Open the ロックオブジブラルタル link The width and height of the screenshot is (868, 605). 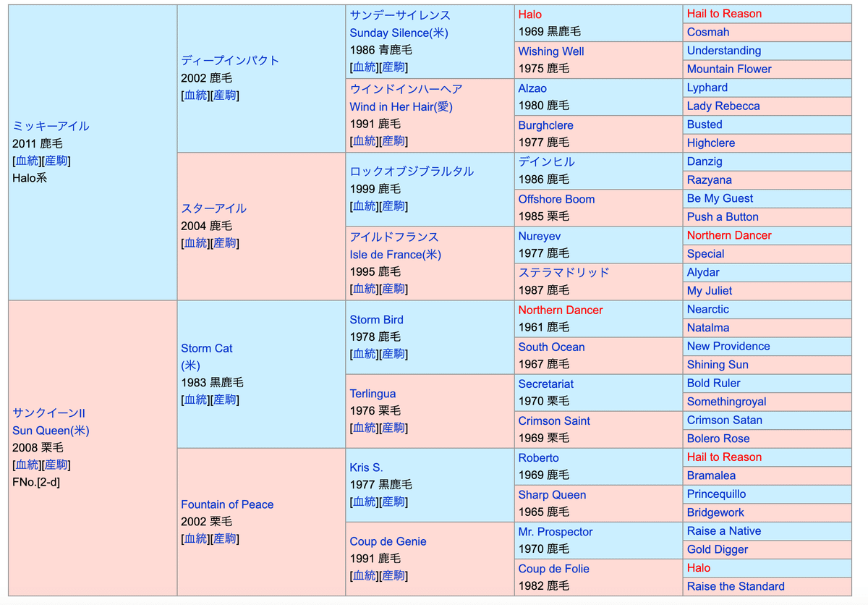412,172
